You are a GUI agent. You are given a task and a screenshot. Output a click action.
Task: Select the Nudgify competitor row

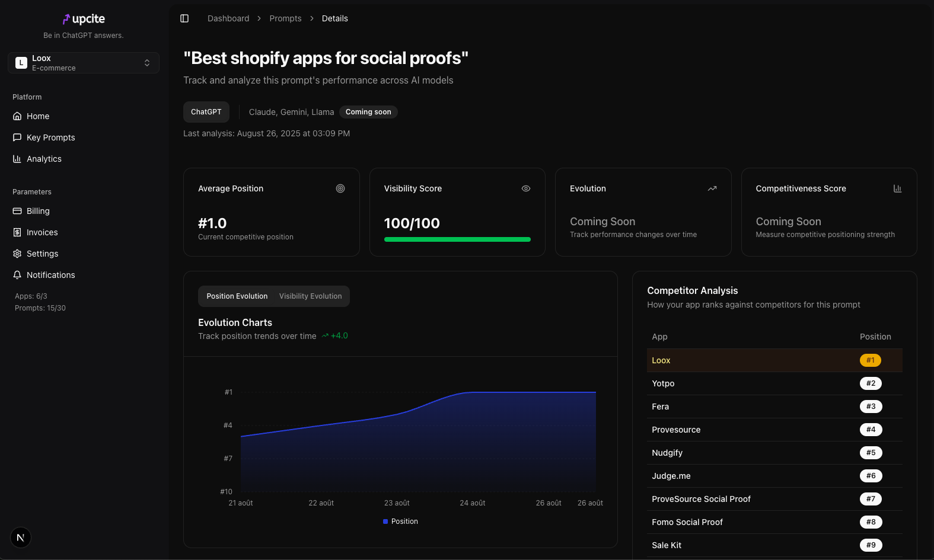pos(774,453)
